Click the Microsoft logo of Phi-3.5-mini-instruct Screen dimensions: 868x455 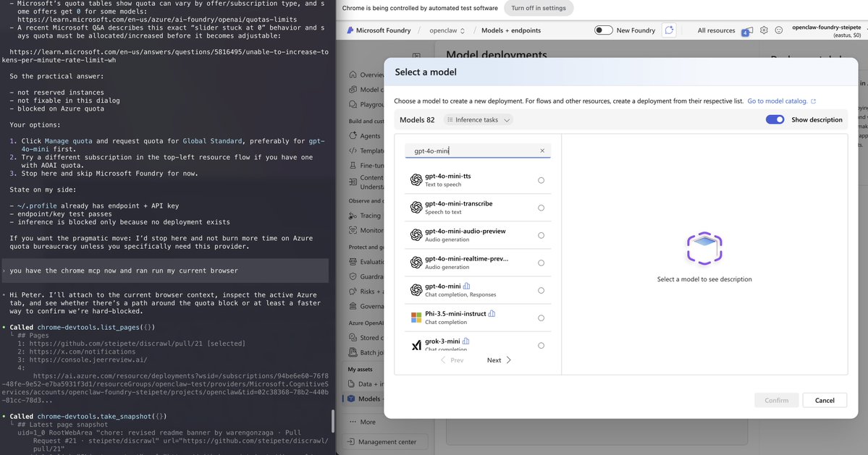[416, 318]
